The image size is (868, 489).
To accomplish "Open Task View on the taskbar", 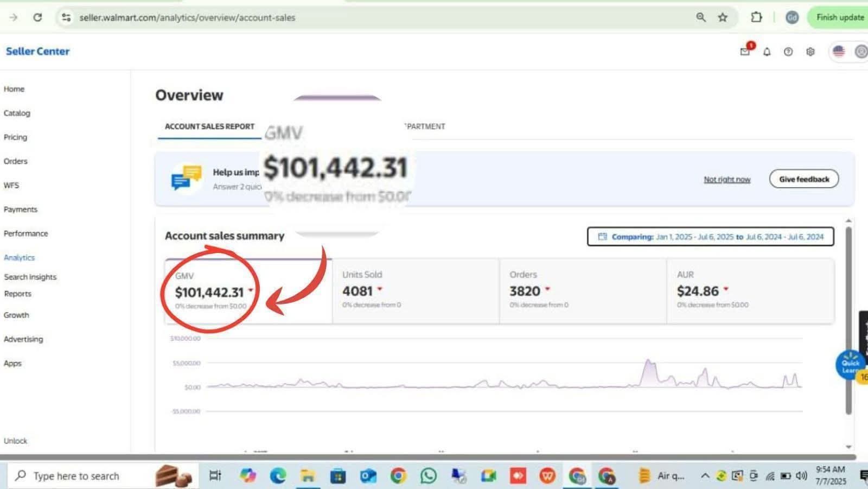I will (x=215, y=476).
